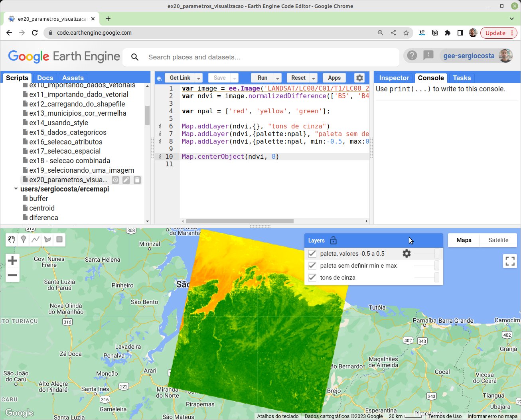The image size is (521, 420).
Task: Open 'Termos de Uso' link
Action: point(445,416)
